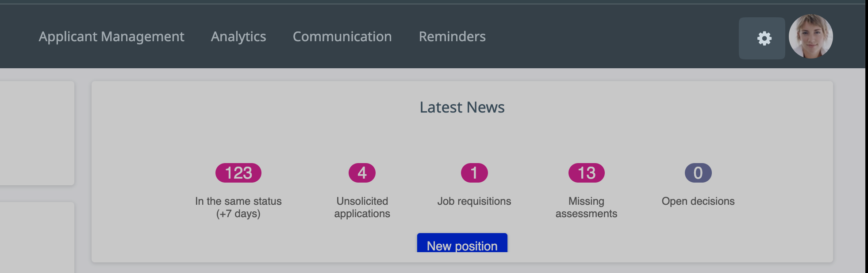Select the job requisitions badge showing 1
The width and height of the screenshot is (868, 273).
(474, 173)
